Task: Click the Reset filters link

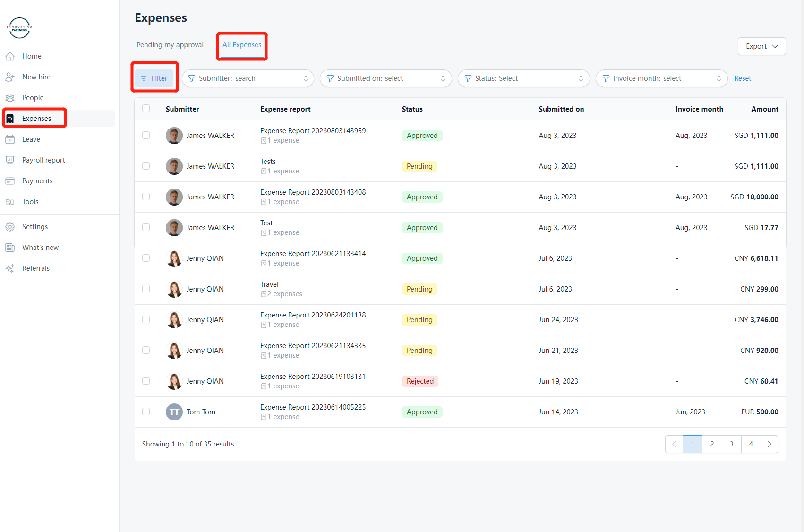Action: (x=742, y=78)
